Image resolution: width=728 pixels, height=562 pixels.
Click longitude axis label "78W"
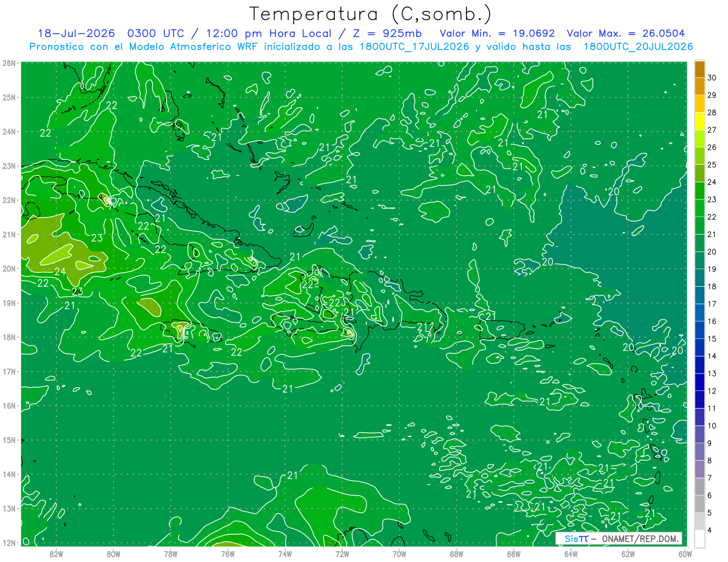pyautogui.click(x=170, y=554)
